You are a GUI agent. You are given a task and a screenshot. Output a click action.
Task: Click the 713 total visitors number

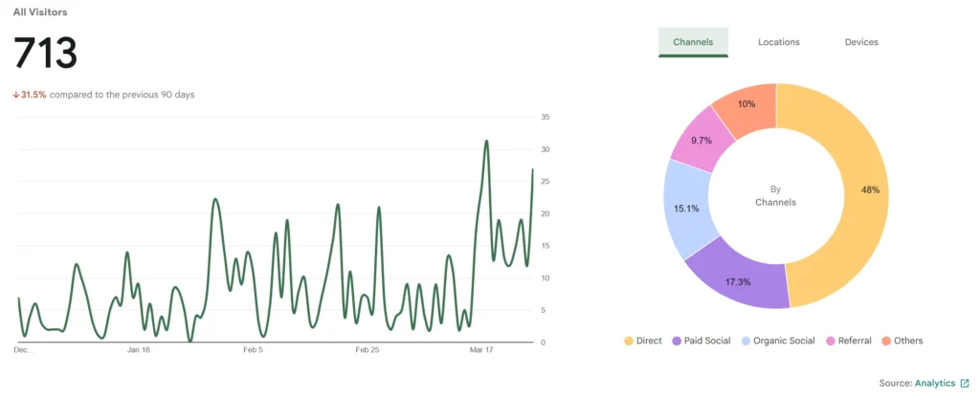(45, 53)
